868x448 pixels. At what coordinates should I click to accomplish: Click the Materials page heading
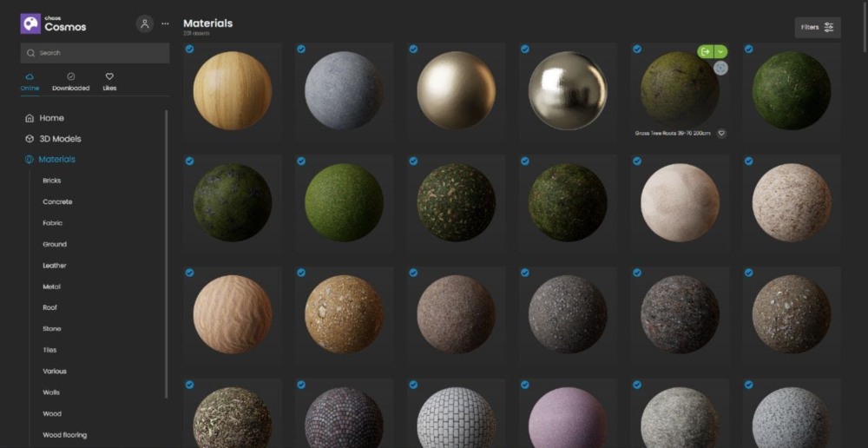point(207,23)
